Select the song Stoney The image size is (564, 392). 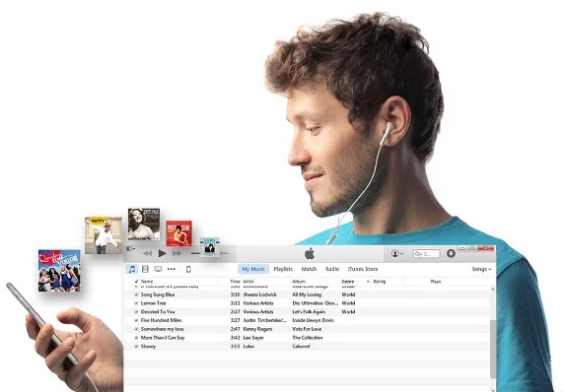pyautogui.click(x=148, y=347)
